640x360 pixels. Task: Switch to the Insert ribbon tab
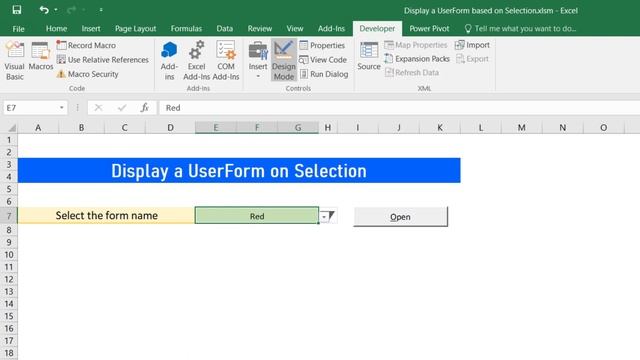pos(91,29)
